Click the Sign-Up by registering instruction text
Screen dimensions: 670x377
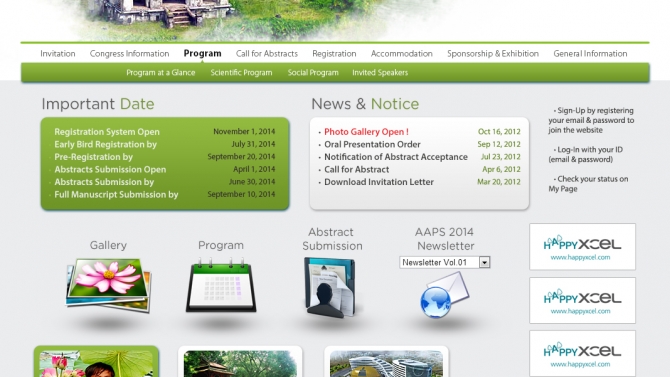(591, 120)
